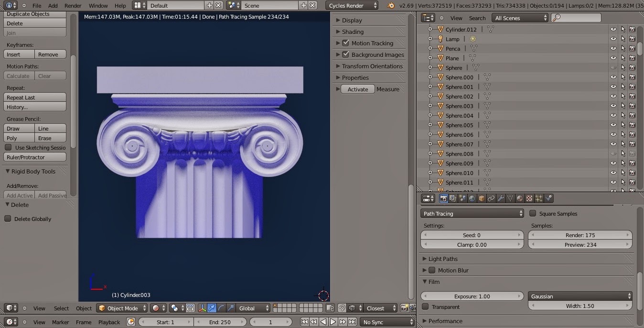Select the Render camera properties tab
The image size is (644, 328).
443,198
